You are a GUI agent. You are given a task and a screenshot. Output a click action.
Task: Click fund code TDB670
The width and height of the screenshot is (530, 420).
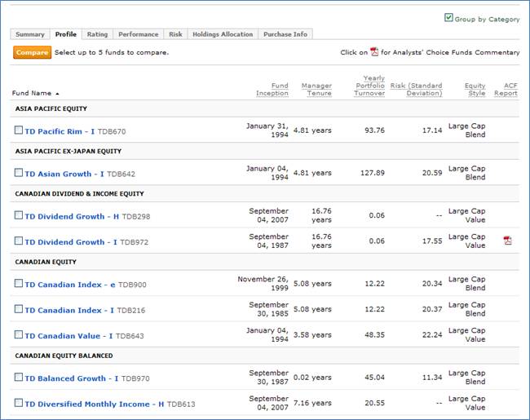tap(112, 131)
